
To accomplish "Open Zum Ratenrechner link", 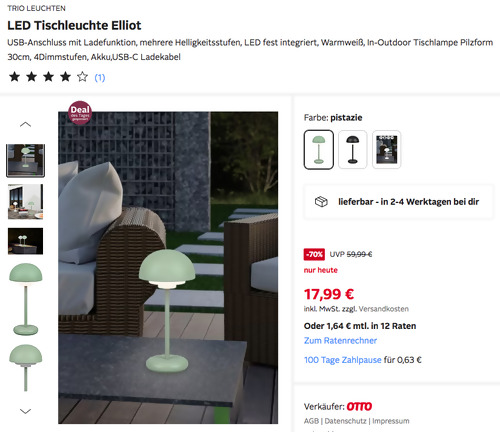I will coord(340,340).
